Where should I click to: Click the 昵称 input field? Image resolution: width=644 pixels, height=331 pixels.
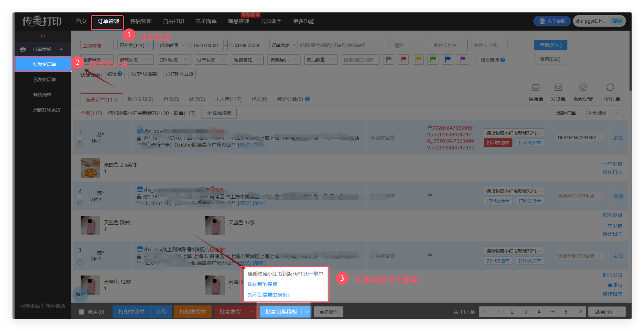click(410, 45)
